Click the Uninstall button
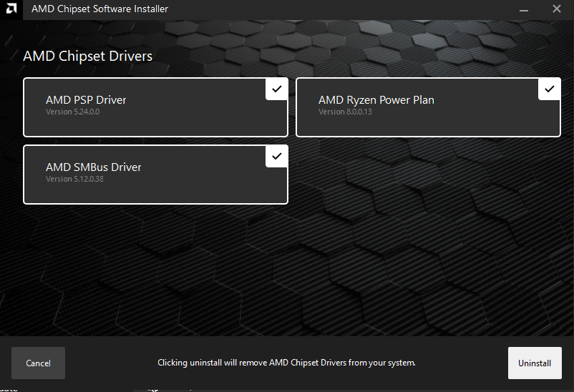 [535, 363]
